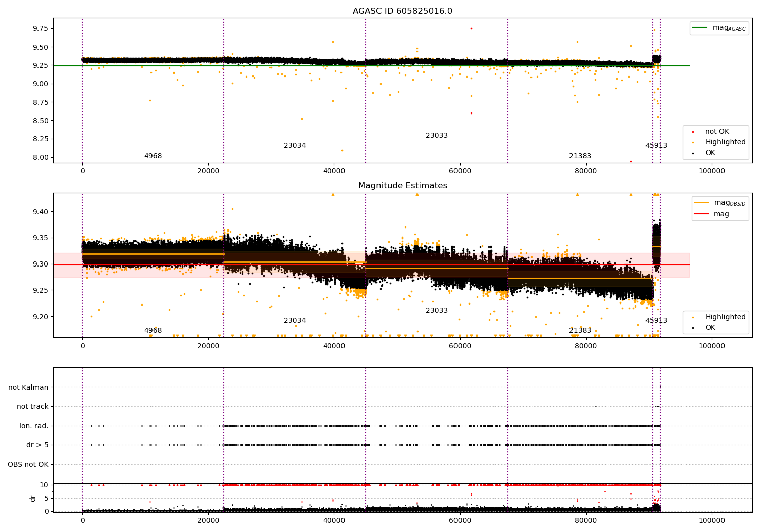Click the 'Ion. rad.' axis label

coord(34,426)
